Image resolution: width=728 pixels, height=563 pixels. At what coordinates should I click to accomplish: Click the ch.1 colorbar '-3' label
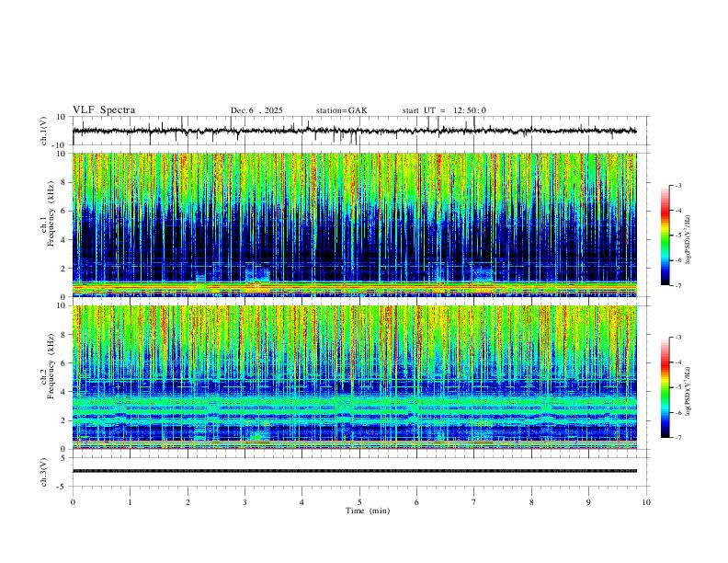(x=678, y=185)
